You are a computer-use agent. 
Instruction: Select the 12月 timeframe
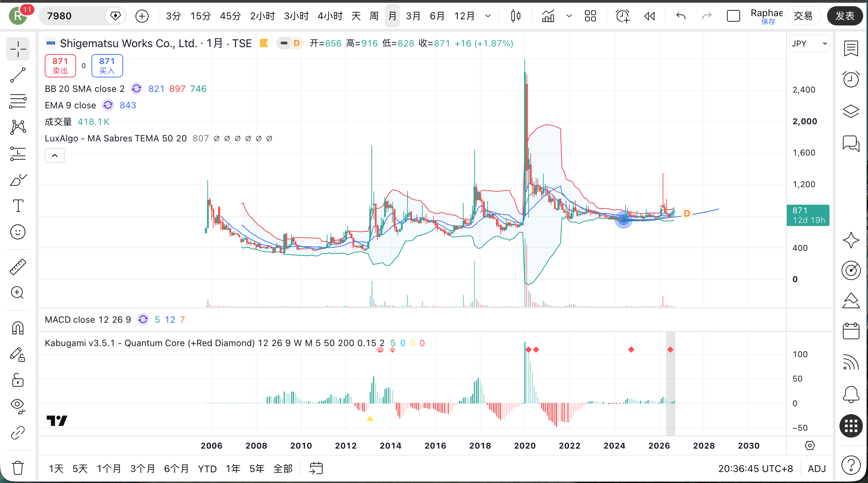point(465,16)
